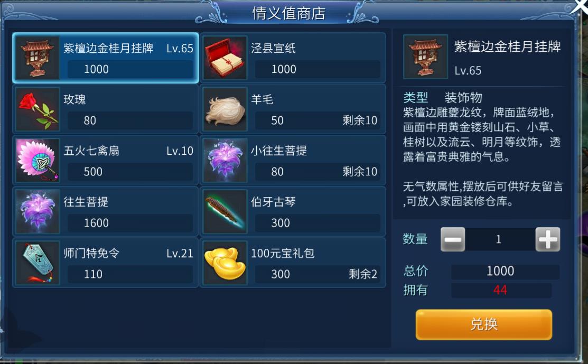Pick the 五火七禽扇 fan icon

point(38,160)
